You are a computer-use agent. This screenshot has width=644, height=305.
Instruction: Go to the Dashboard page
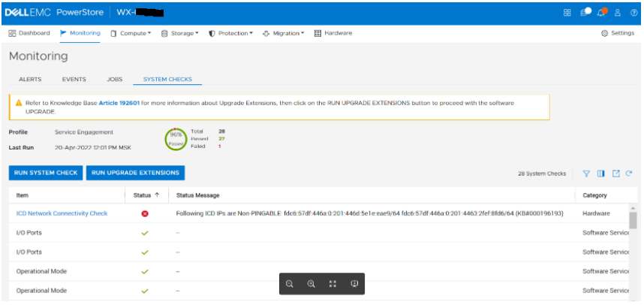click(x=29, y=33)
